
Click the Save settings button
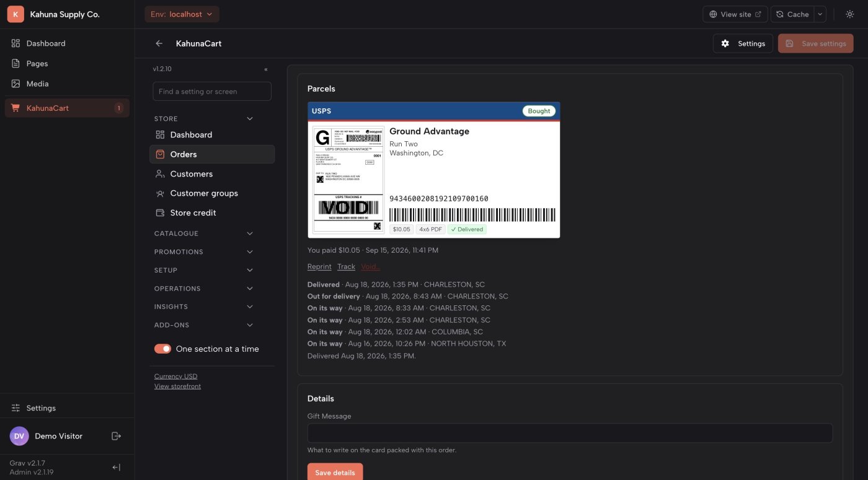815,43
